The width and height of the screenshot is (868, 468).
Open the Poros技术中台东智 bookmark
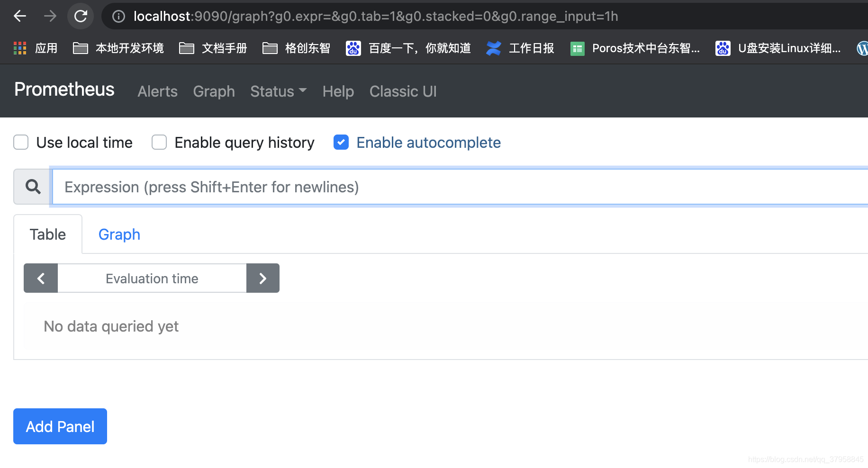tap(635, 48)
